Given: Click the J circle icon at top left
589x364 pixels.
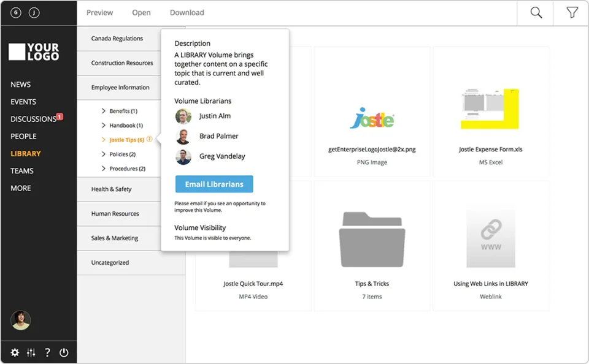Looking at the screenshot, I should [34, 13].
